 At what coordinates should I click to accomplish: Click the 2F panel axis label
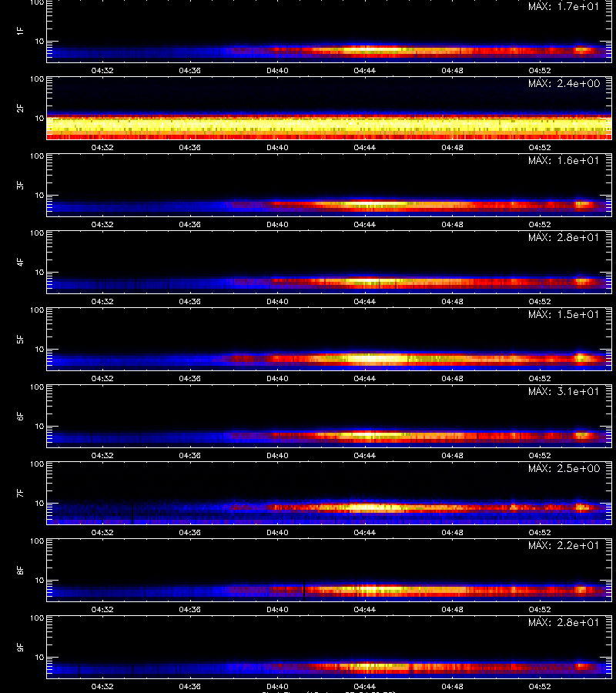click(x=20, y=109)
